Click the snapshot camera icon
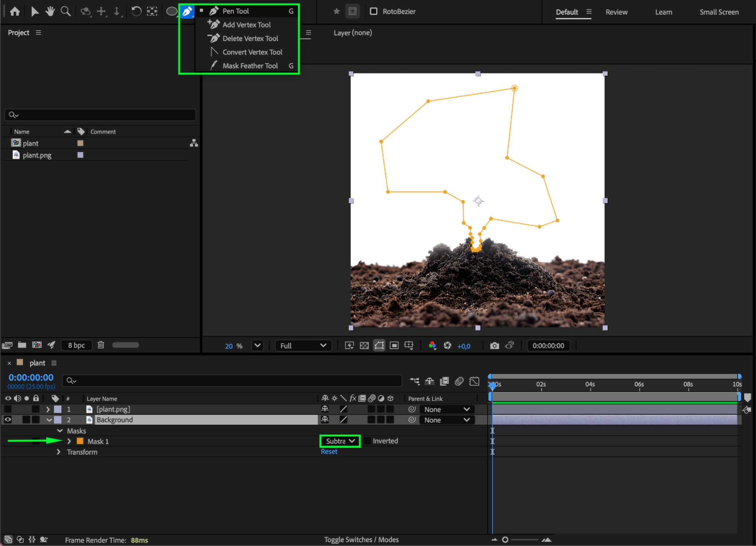The height and width of the screenshot is (546, 756). (x=494, y=345)
